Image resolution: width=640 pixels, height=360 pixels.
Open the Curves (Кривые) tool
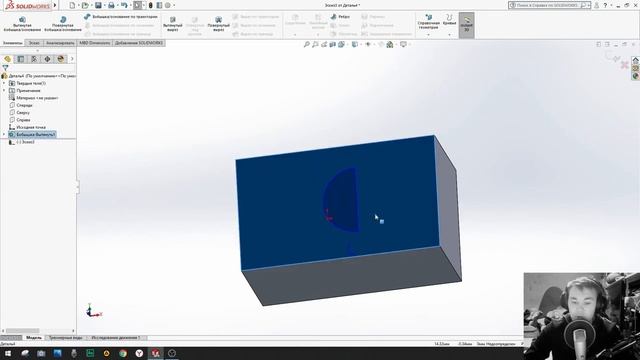[x=449, y=20]
